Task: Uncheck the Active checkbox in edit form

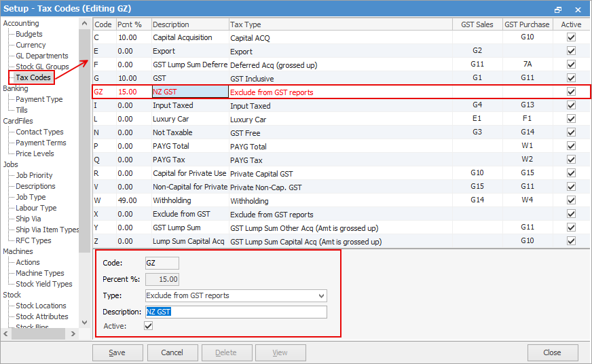Action: [149, 326]
